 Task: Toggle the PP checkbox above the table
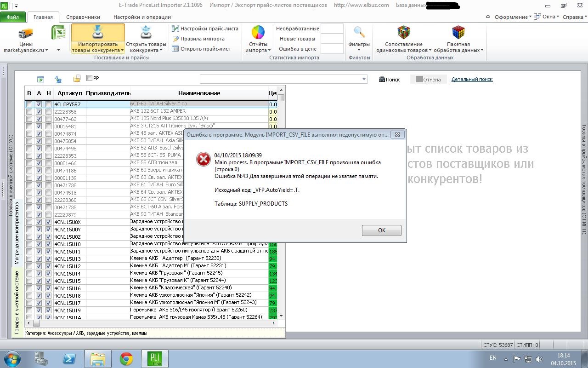(90, 78)
